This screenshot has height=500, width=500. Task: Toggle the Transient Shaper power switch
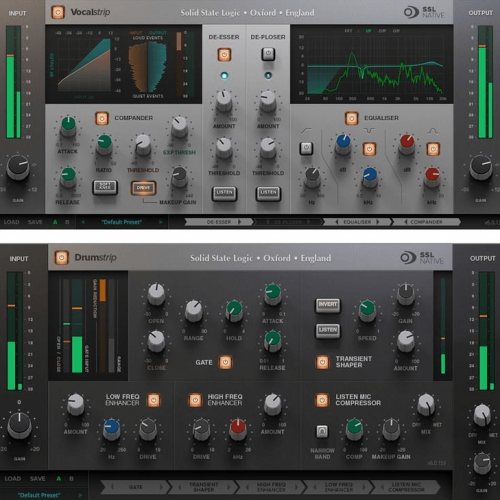click(322, 362)
